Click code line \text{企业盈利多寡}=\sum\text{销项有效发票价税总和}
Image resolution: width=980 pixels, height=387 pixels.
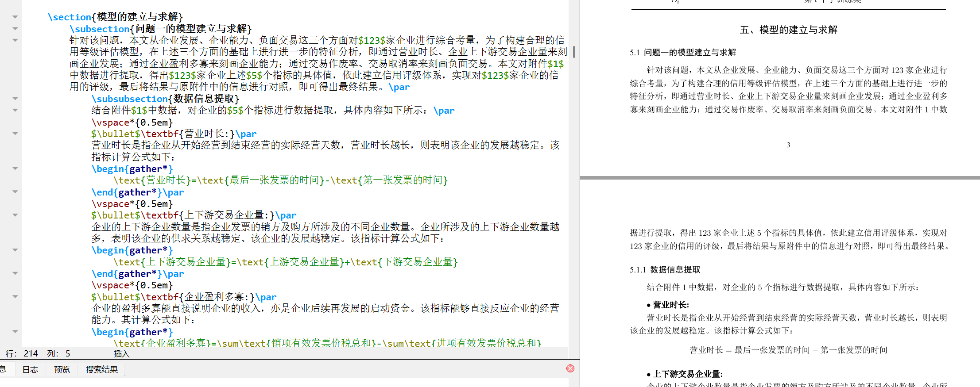pos(328,343)
